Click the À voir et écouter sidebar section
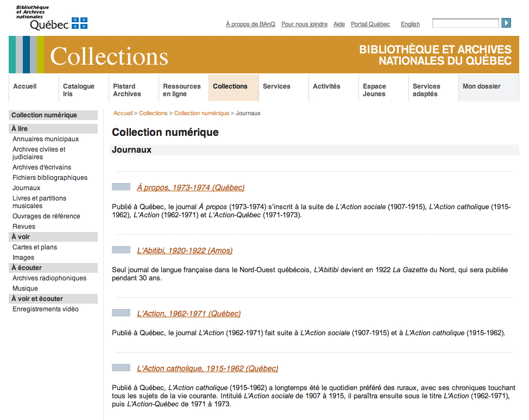Viewport: 529px width, 420px height. pos(53,299)
